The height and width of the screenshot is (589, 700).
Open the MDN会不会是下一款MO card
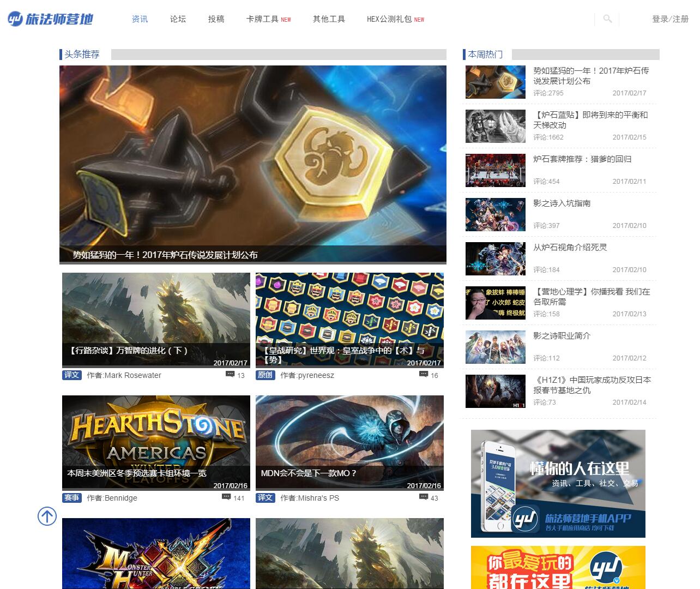[349, 443]
